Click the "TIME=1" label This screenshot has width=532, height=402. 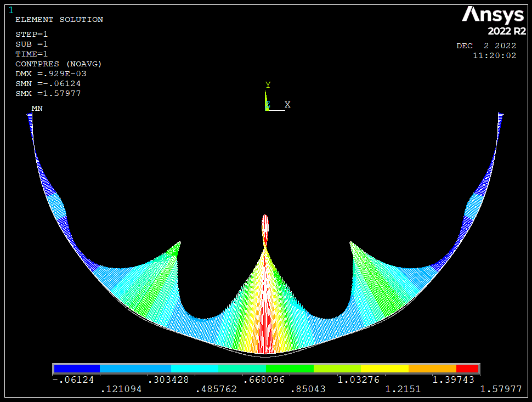pyautogui.click(x=32, y=54)
